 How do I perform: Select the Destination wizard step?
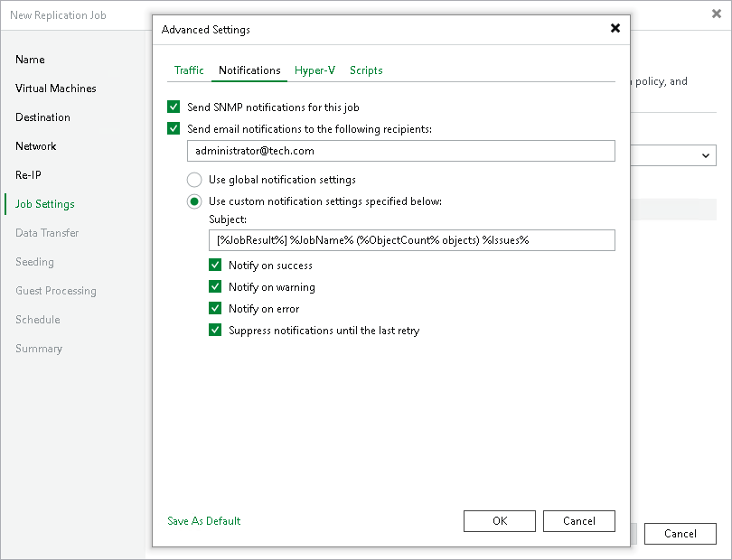pos(42,117)
